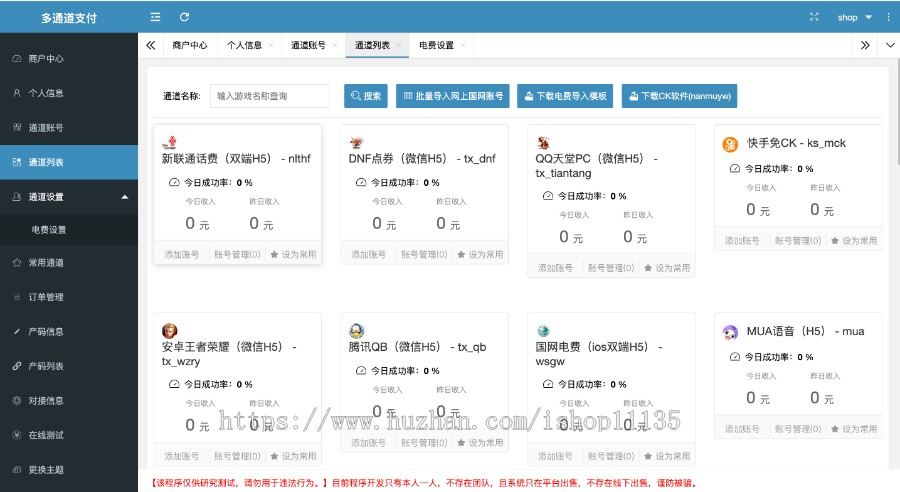Open 在线测试 in sidebar

click(69, 435)
